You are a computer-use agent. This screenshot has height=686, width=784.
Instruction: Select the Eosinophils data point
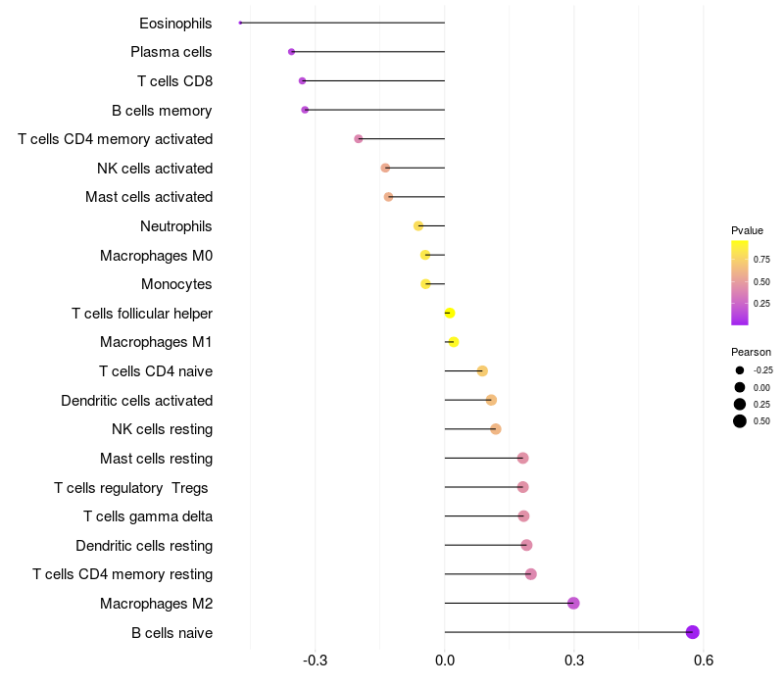tap(240, 23)
